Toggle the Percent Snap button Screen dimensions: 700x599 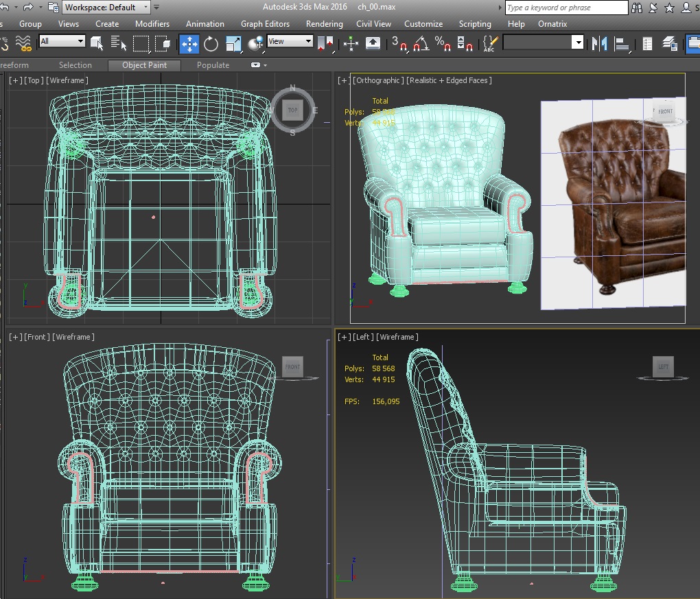tap(442, 44)
